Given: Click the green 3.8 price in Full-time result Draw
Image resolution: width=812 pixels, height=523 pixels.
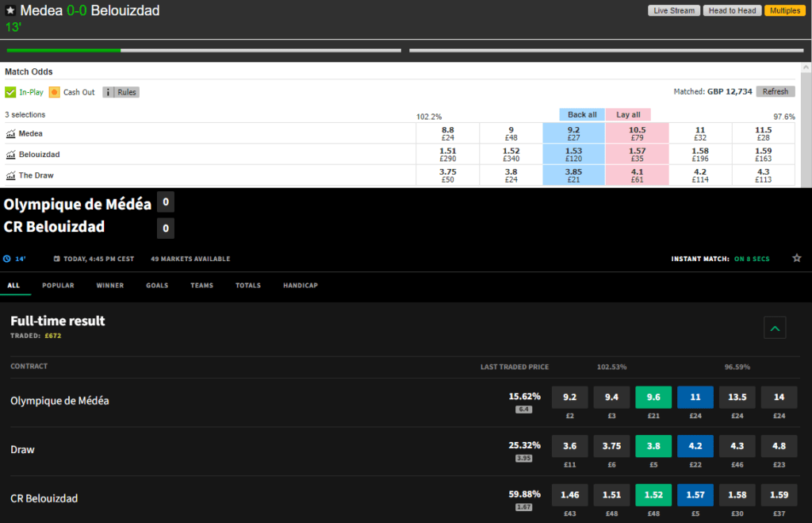Looking at the screenshot, I should pyautogui.click(x=653, y=446).
